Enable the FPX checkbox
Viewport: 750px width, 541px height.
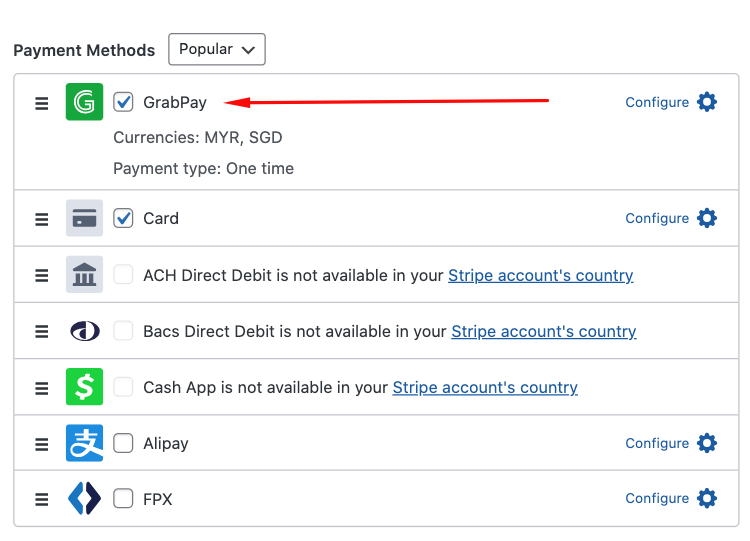click(123, 498)
